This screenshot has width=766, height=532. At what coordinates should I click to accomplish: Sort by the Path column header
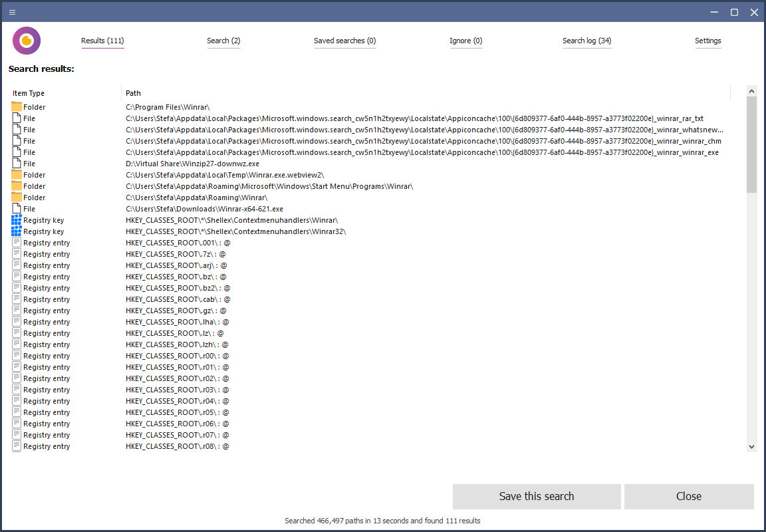coord(133,93)
